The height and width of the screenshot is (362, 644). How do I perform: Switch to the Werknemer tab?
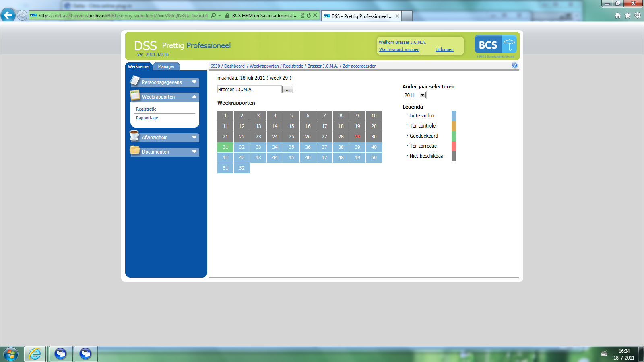(x=139, y=66)
